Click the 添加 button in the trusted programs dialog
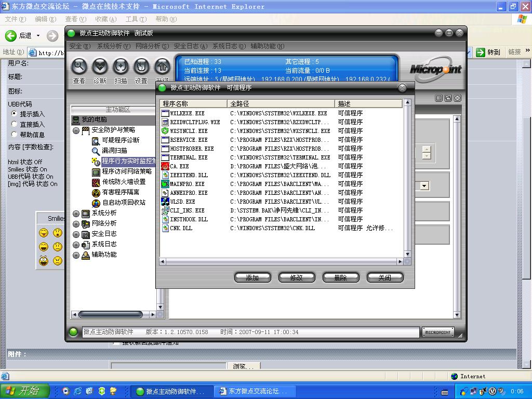Viewport: 532px width, 399px height. pyautogui.click(x=252, y=278)
